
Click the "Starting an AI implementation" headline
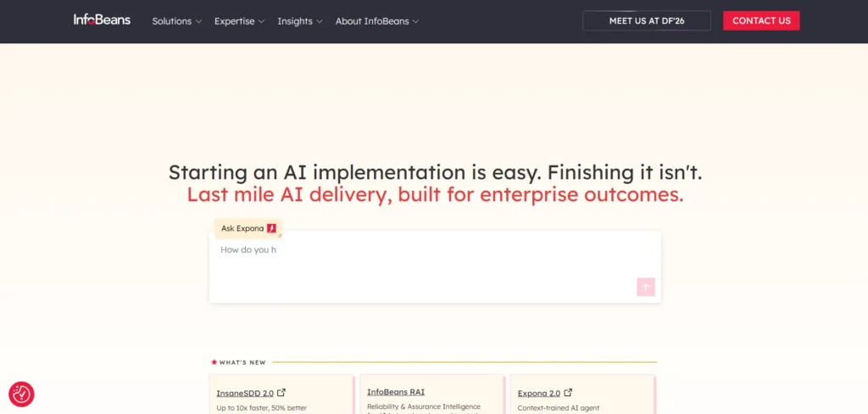(x=435, y=172)
